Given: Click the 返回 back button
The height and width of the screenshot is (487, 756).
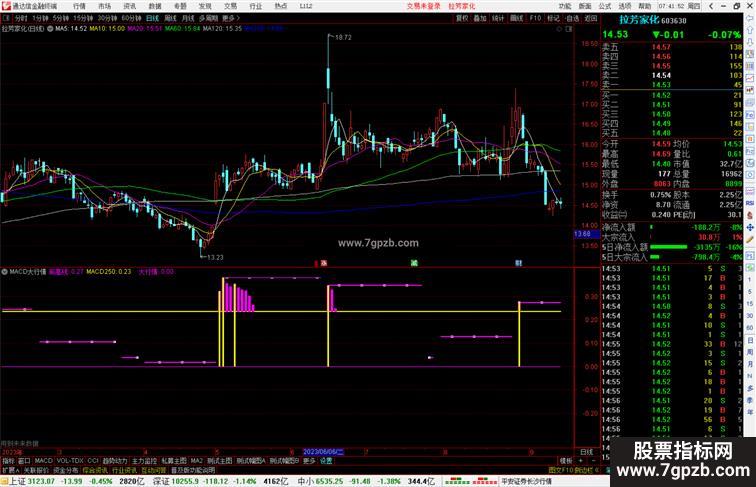Looking at the screenshot, I should pos(591,18).
